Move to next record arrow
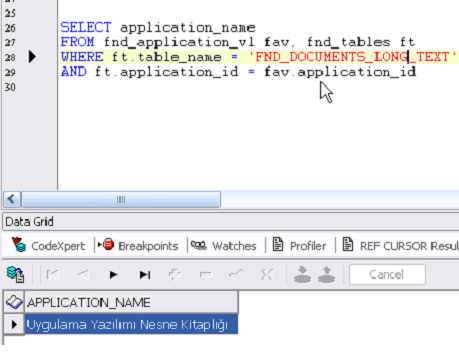Screen dimensions: 459x363 (114, 275)
